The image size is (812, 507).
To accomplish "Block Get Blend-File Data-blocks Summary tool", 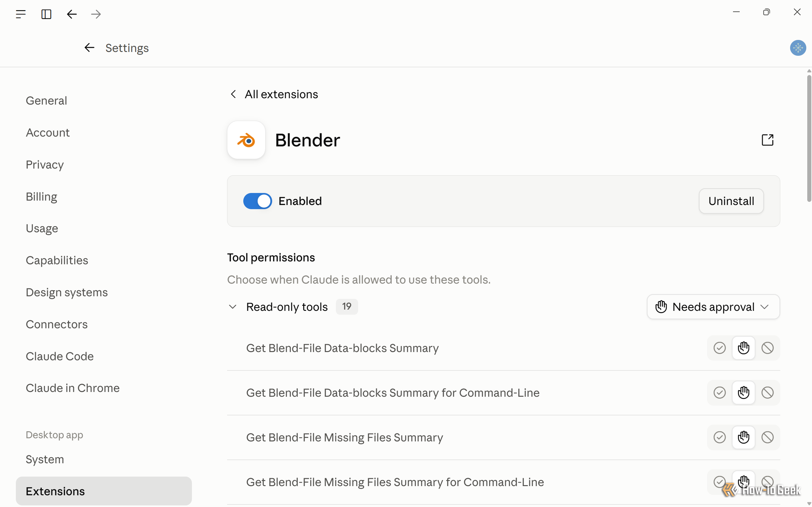I will coord(767,348).
